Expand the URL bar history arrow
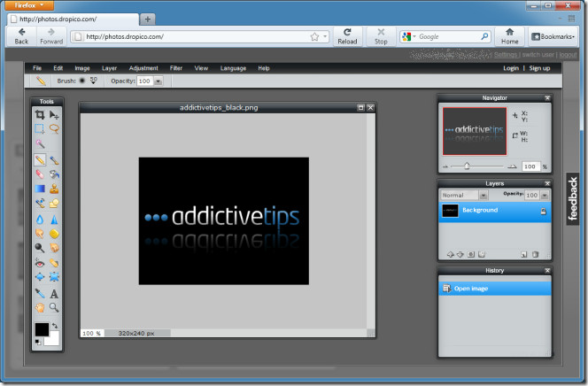 click(x=325, y=36)
